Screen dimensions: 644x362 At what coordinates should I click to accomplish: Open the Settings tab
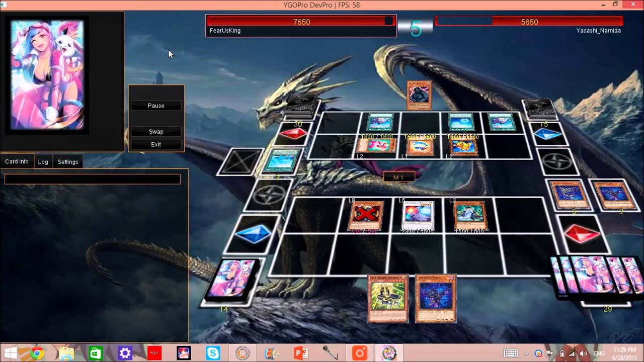point(68,162)
